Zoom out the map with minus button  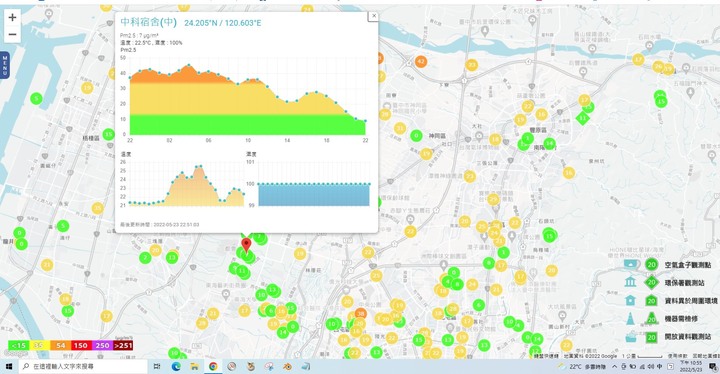[12, 34]
